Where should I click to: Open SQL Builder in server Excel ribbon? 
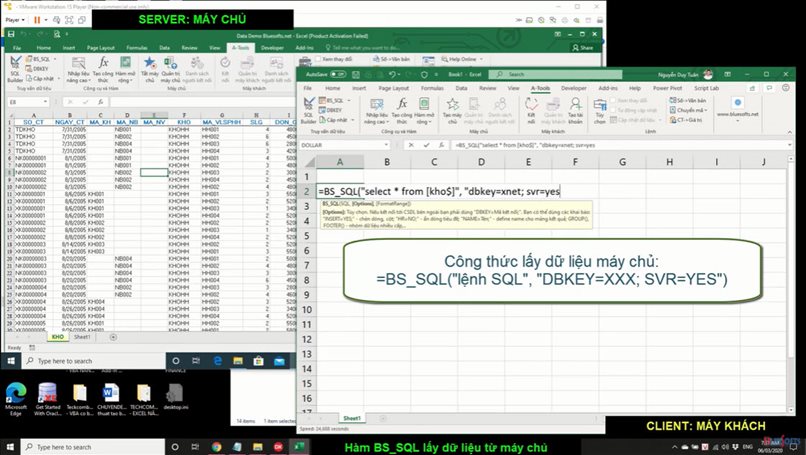[15, 69]
